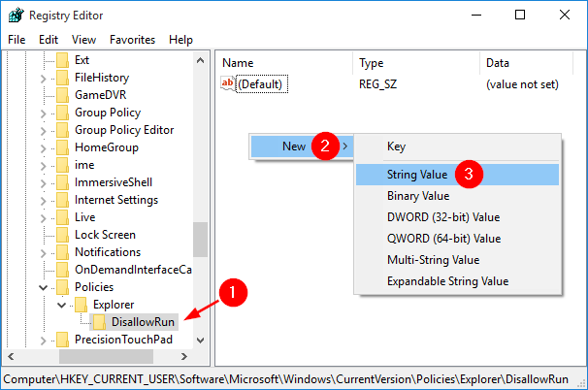Click the (Default) string value icon
The width and height of the screenshot is (588, 390).
tap(229, 84)
